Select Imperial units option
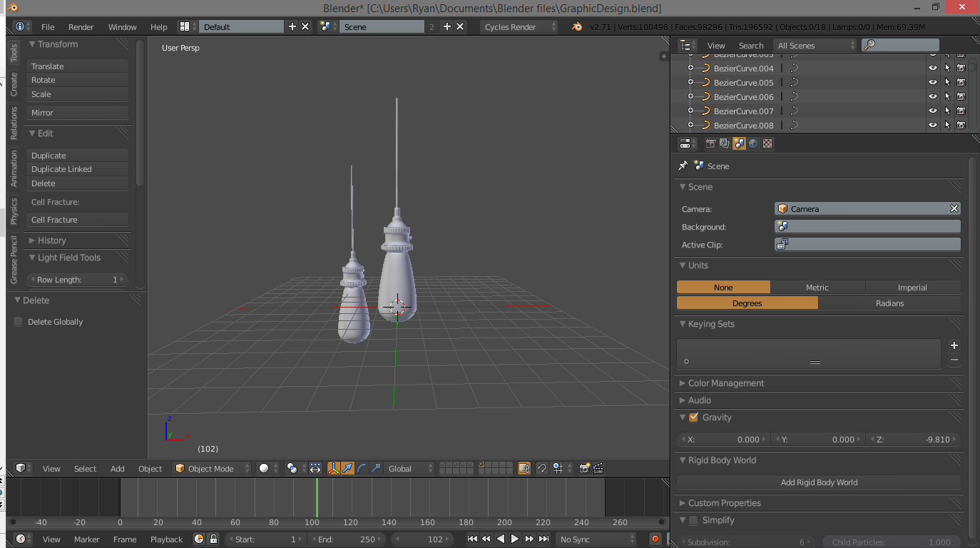980x548 pixels. (912, 287)
